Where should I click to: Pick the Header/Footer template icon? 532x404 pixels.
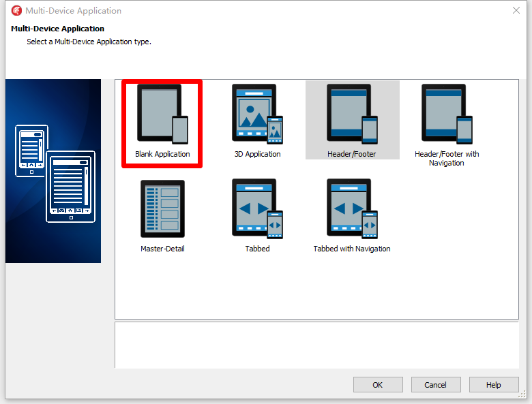click(352, 114)
